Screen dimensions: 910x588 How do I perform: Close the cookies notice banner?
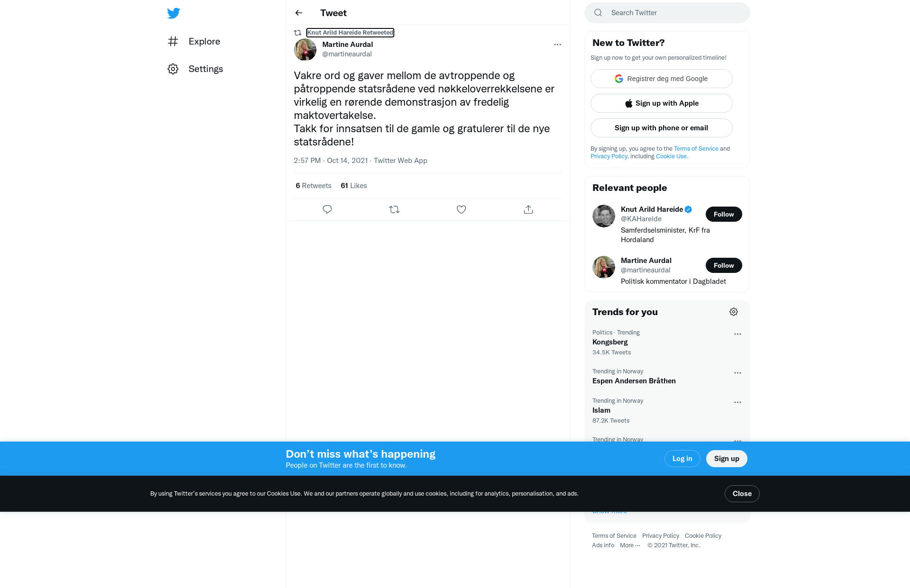click(x=742, y=494)
